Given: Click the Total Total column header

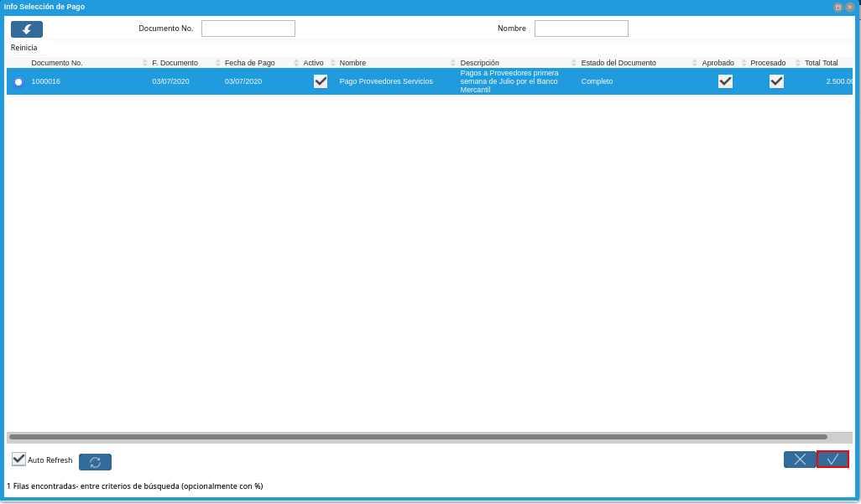Looking at the screenshot, I should coord(822,63).
